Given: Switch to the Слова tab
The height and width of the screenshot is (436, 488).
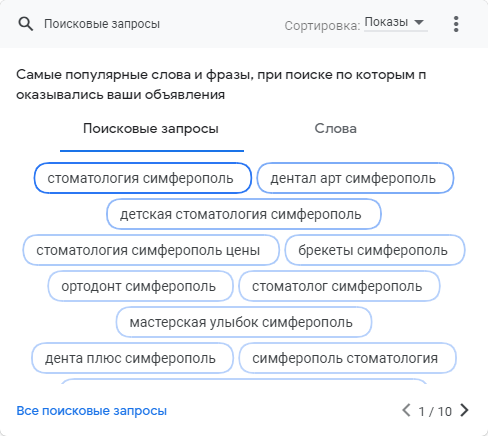Looking at the screenshot, I should [335, 129].
